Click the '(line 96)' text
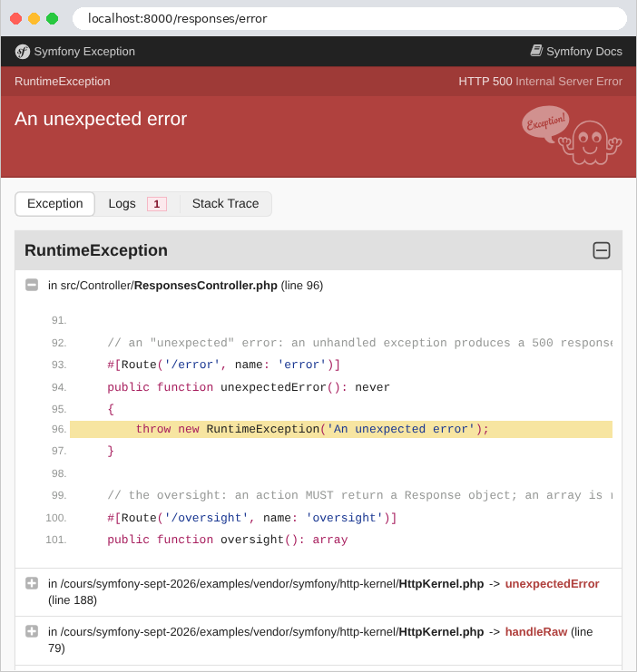This screenshot has width=637, height=672. [x=302, y=286]
